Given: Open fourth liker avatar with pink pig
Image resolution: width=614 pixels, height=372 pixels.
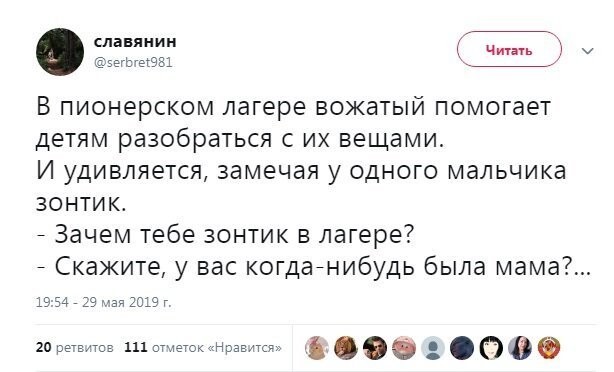Looking at the screenshot, I should [404, 348].
